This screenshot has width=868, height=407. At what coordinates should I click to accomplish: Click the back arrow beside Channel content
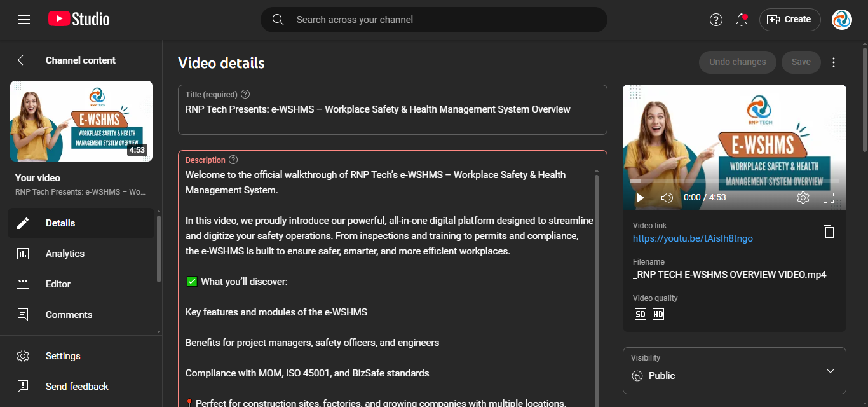pyautogui.click(x=24, y=60)
